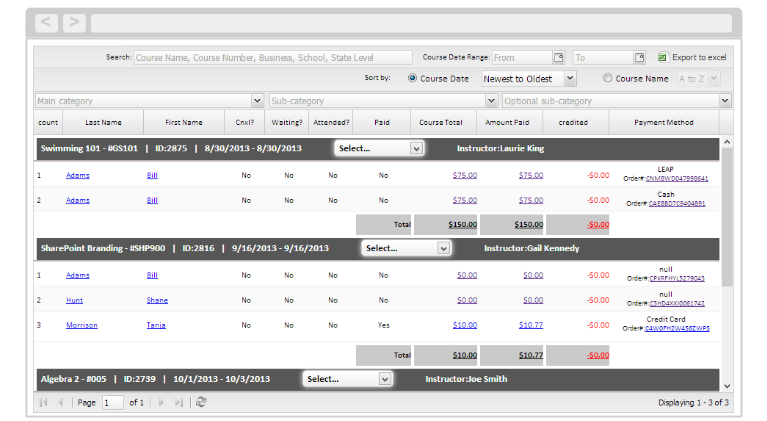Image resolution: width=767 pixels, height=421 pixels.
Task: Click the Payment Method column header
Action: (664, 122)
